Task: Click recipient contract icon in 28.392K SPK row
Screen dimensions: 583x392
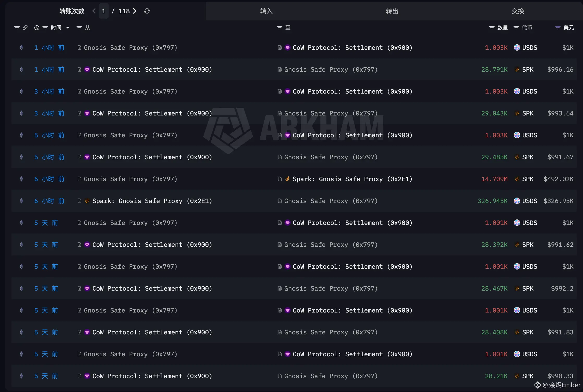Action: point(280,245)
